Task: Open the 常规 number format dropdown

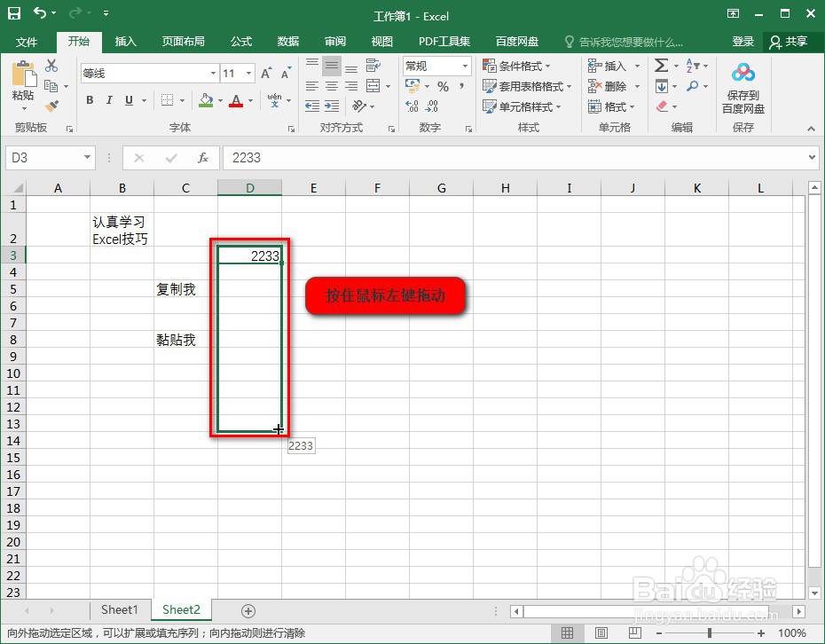Action: tap(464, 66)
